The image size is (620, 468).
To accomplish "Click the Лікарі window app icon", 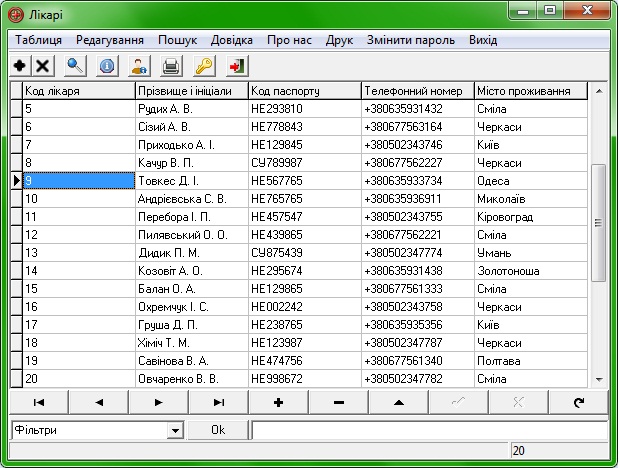I will (16, 15).
